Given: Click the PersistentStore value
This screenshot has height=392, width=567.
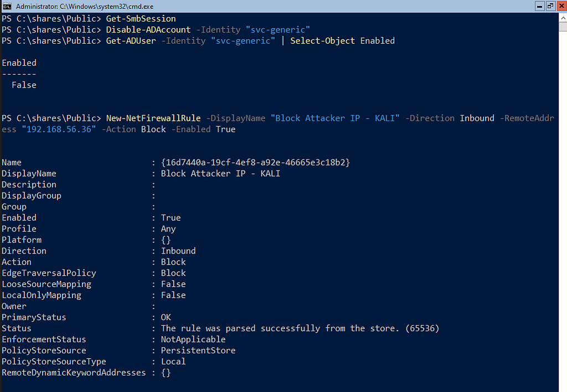Looking at the screenshot, I should 198,350.
